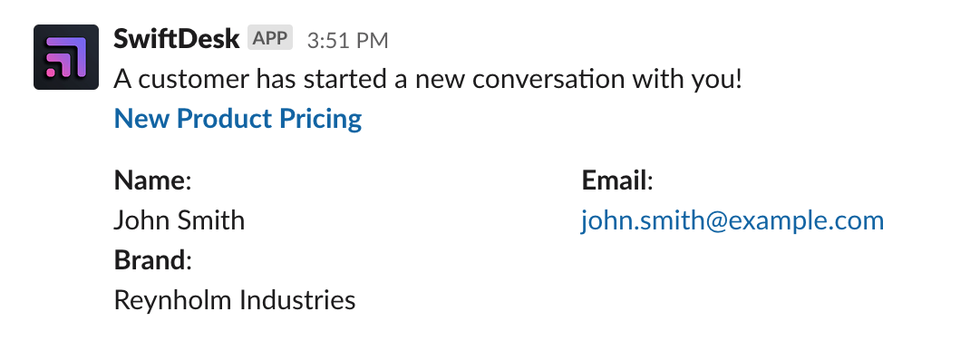Open the New Product Pricing conversation link
Image resolution: width=980 pixels, height=341 pixels.
pos(238,118)
